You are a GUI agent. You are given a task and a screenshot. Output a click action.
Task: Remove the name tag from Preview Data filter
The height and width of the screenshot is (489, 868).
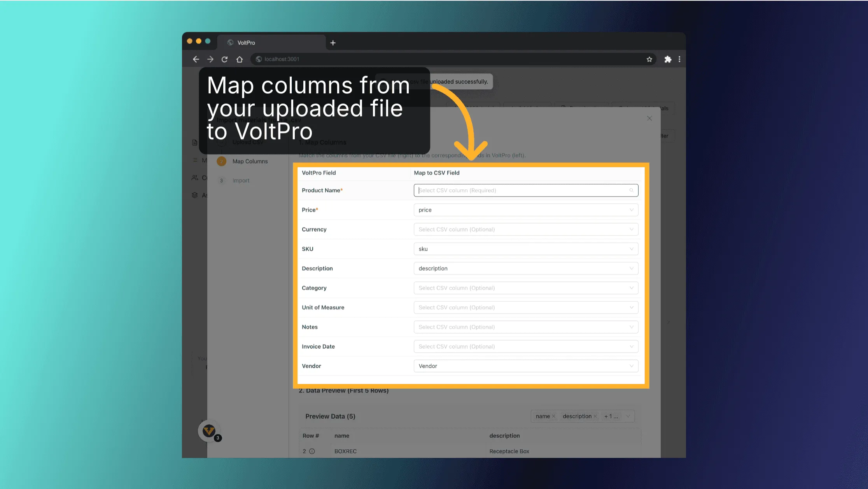pos(554,416)
